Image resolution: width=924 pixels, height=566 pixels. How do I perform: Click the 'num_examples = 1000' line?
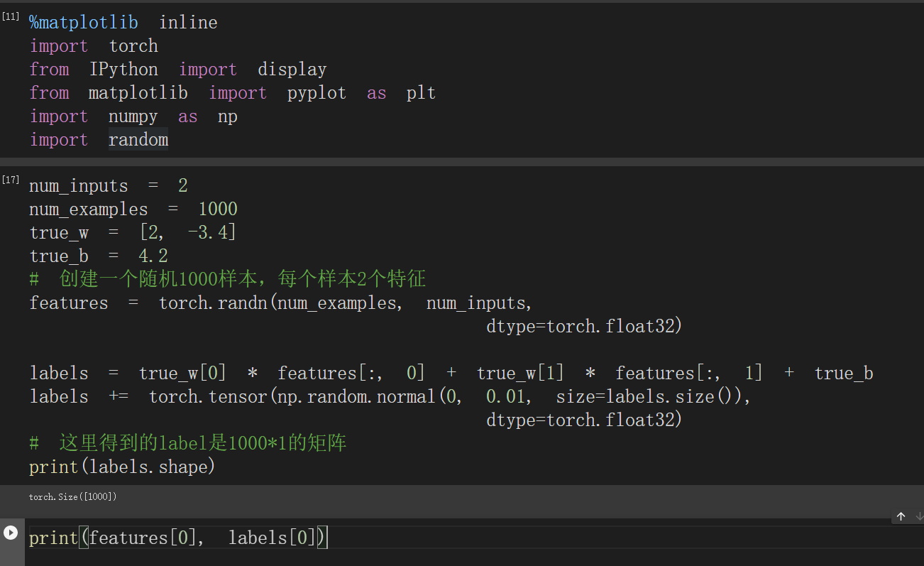click(133, 209)
